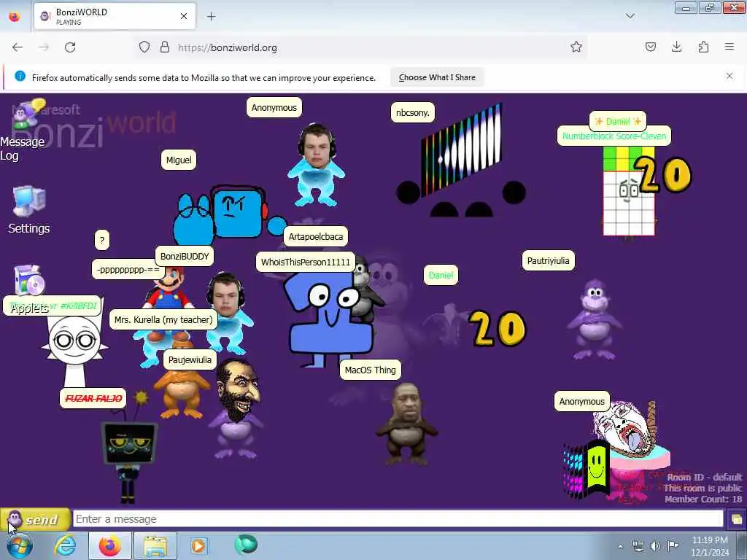Click the -ppppppppp-== name tag
Image resolution: width=747 pixels, height=560 pixels.
[128, 270]
